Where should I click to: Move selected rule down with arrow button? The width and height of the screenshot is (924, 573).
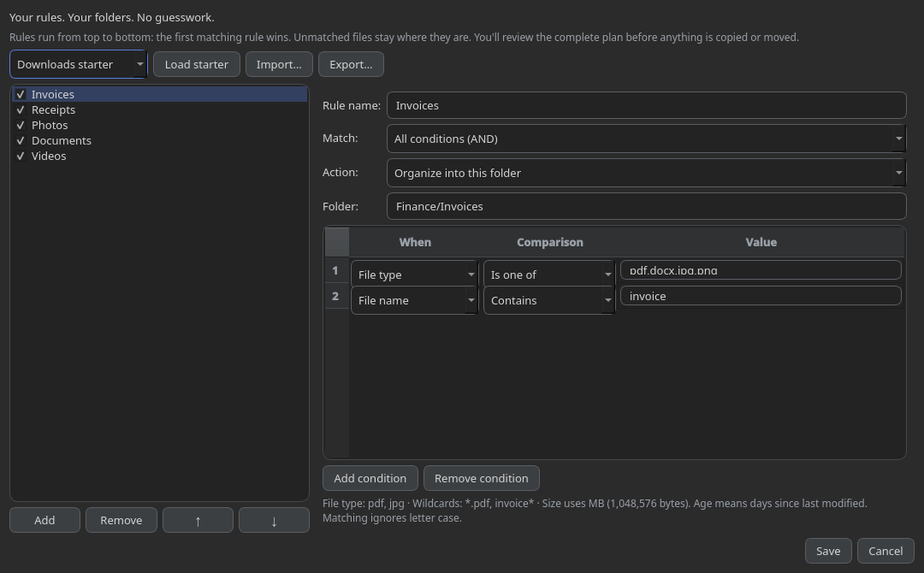pyautogui.click(x=274, y=520)
